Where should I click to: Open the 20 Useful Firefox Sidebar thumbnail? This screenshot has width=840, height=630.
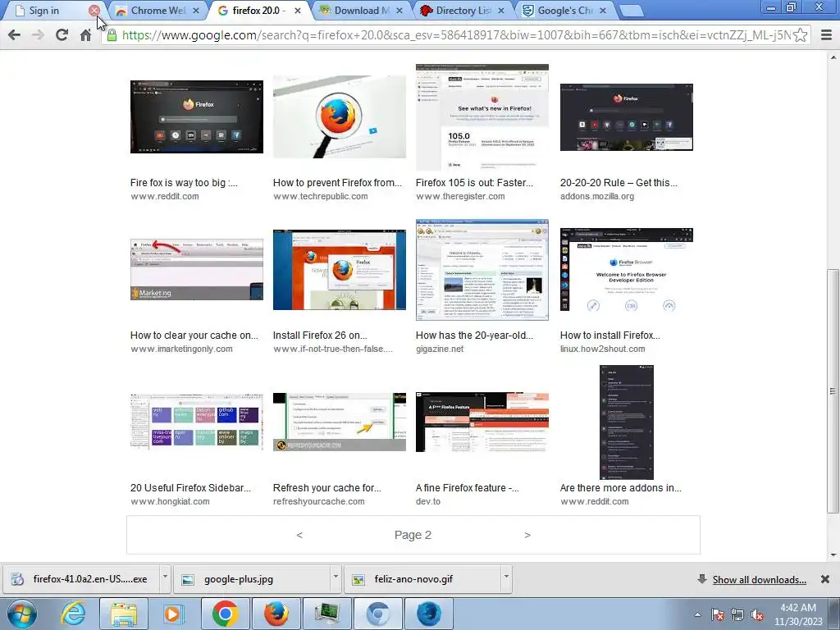coord(197,422)
